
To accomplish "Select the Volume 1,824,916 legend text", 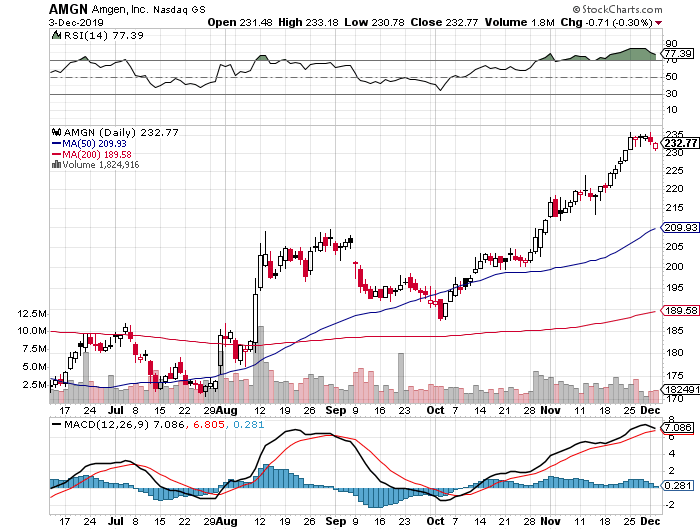I will pyautogui.click(x=101, y=165).
